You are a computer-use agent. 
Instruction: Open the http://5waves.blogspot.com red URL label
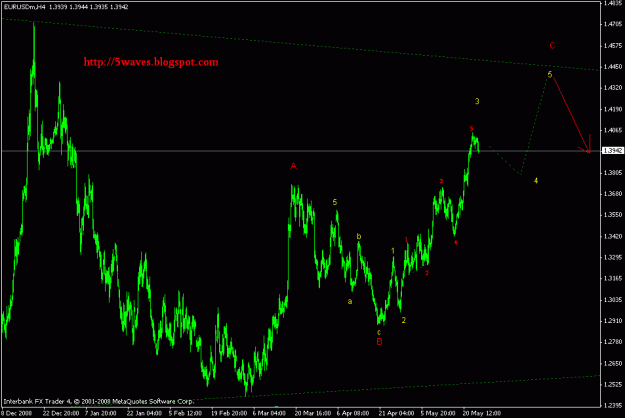point(151,62)
